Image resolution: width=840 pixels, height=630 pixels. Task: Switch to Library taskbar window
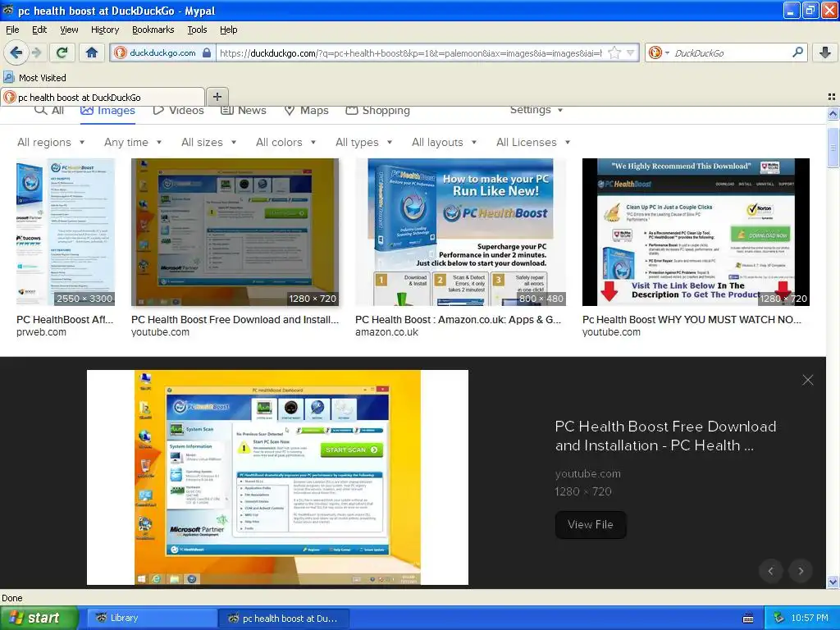(x=151, y=618)
